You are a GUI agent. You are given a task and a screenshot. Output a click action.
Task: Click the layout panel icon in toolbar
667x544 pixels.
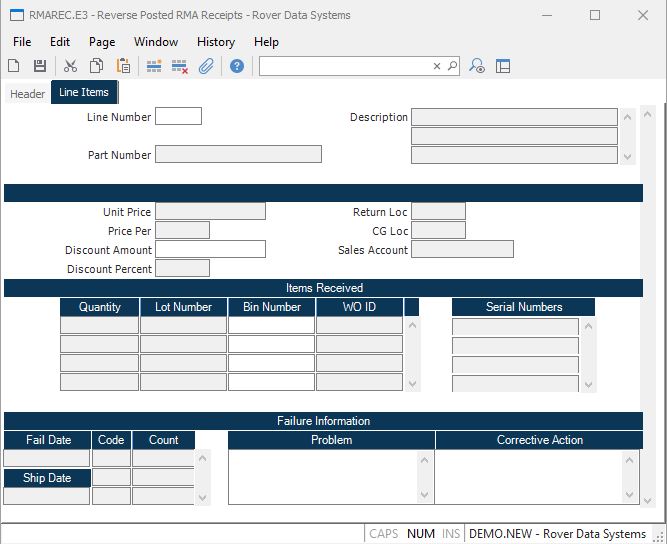pos(503,66)
